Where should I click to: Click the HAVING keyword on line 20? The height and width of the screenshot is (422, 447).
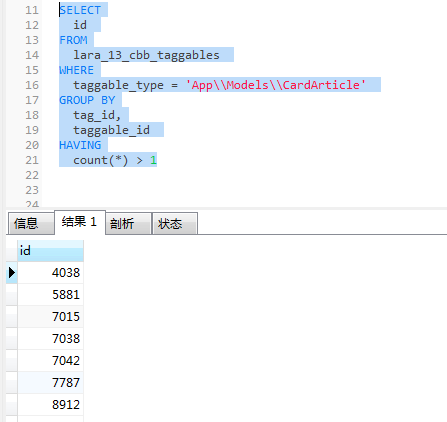80,145
